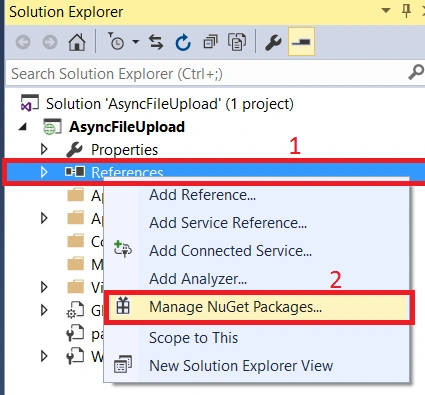
Task: Click the Search Solution Explorer input field
Action: 207,73
